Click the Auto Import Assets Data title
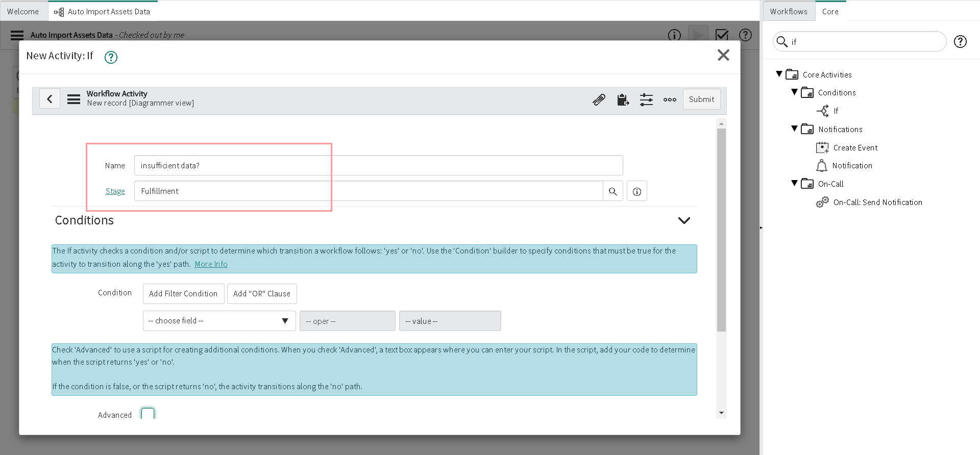980x455 pixels. pyautogui.click(x=71, y=35)
